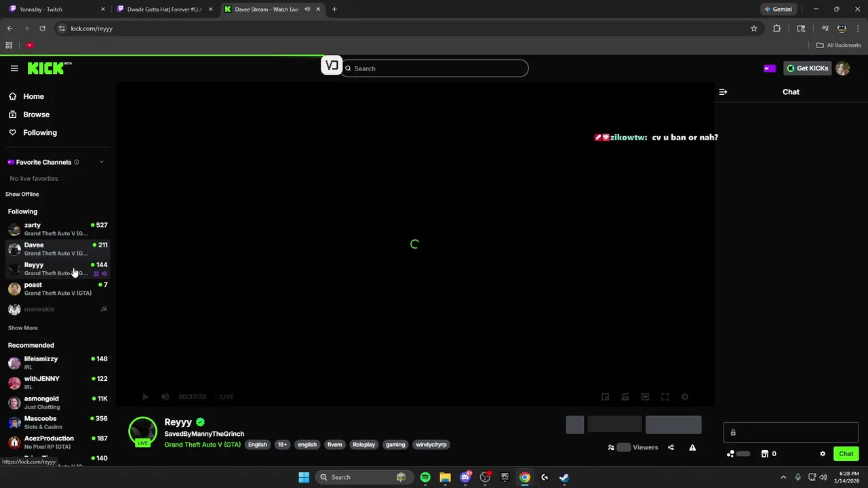Collapse the chat panel

[x=723, y=92]
